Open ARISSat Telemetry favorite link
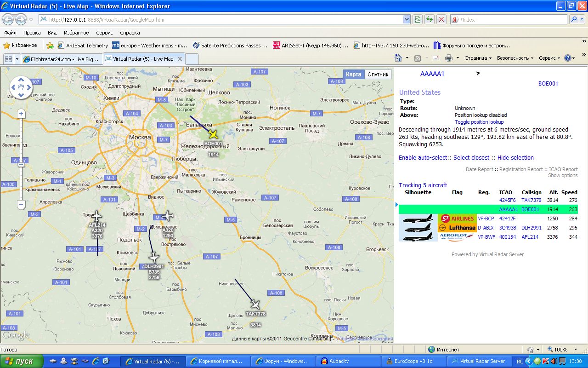588x368 pixels. [x=83, y=46]
